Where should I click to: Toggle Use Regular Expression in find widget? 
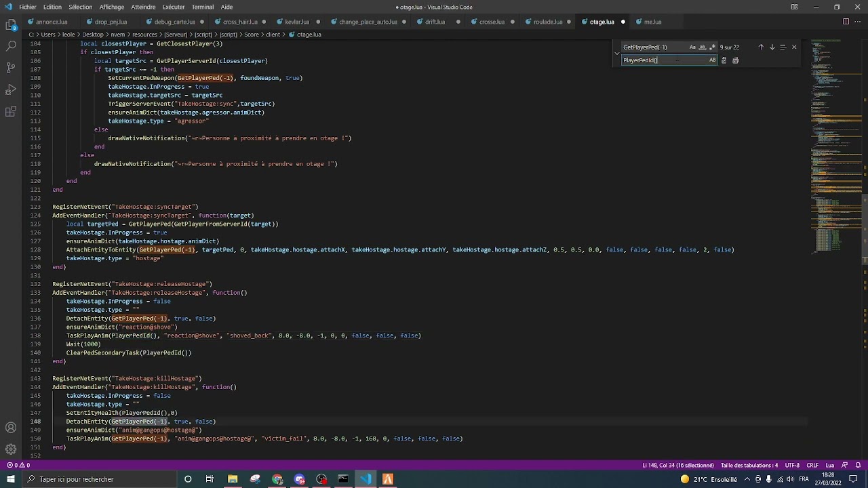click(x=712, y=47)
